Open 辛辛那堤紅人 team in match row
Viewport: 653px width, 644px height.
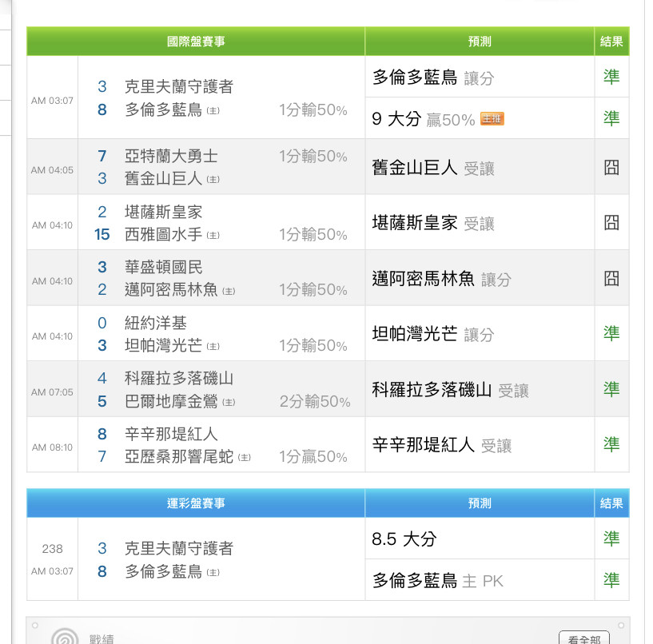(171, 434)
